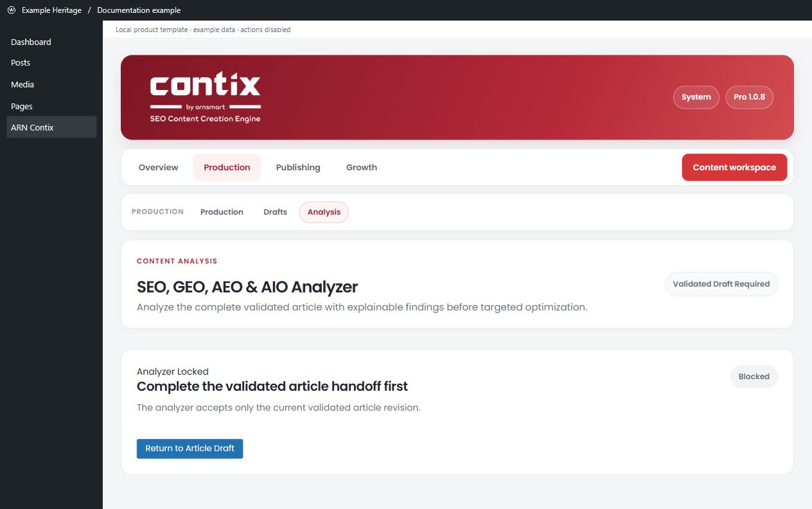Click the System pill button
The width and height of the screenshot is (812, 509).
tap(696, 97)
